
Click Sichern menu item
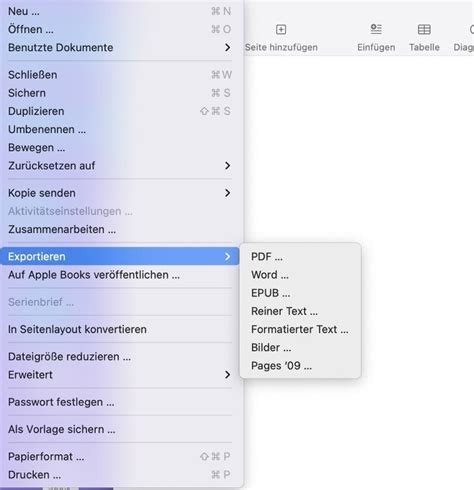coord(120,93)
